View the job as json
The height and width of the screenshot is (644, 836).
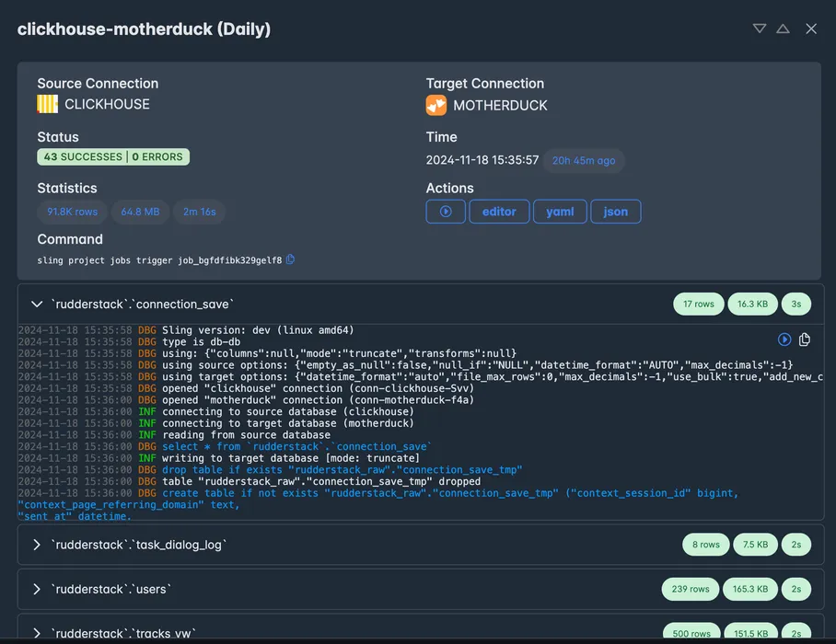click(615, 212)
